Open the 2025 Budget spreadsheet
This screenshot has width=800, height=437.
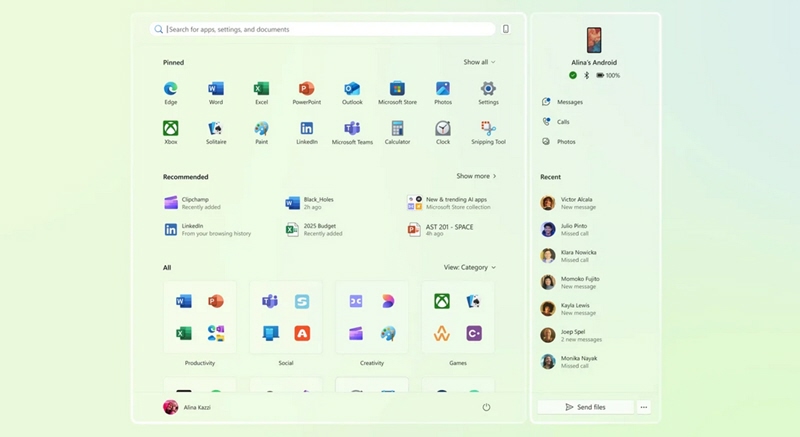pos(314,229)
